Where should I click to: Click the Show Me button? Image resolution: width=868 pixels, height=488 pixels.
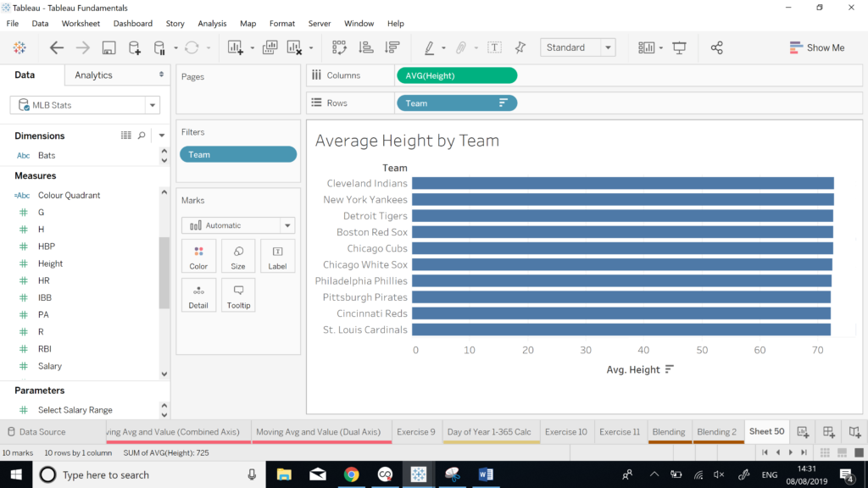click(x=817, y=48)
